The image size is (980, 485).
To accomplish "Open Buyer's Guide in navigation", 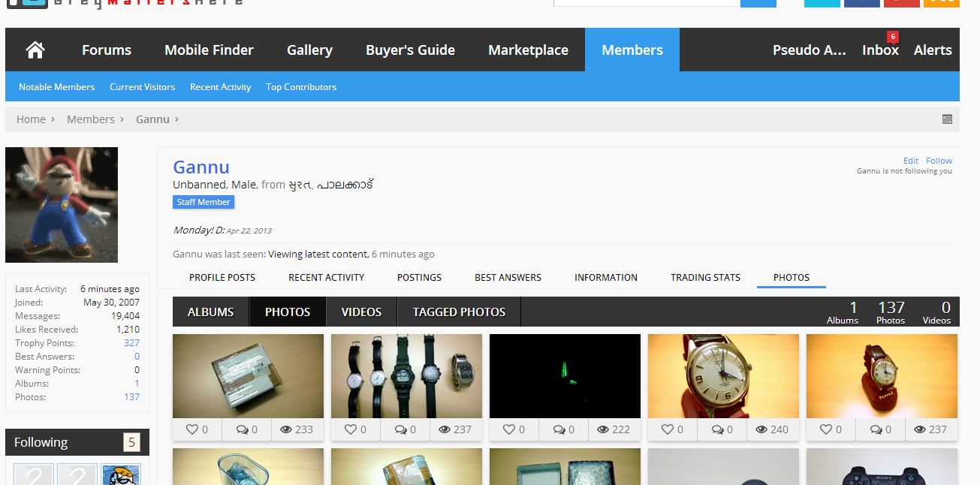I will [410, 50].
